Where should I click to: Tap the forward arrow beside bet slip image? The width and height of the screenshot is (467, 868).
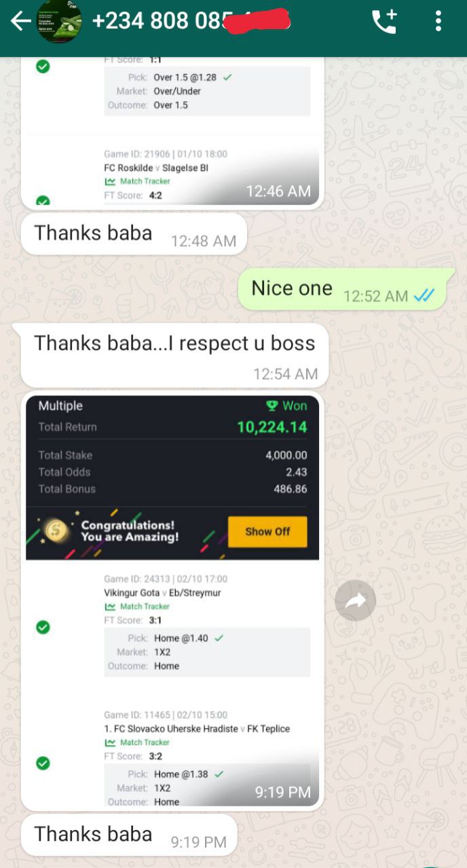pyautogui.click(x=355, y=600)
